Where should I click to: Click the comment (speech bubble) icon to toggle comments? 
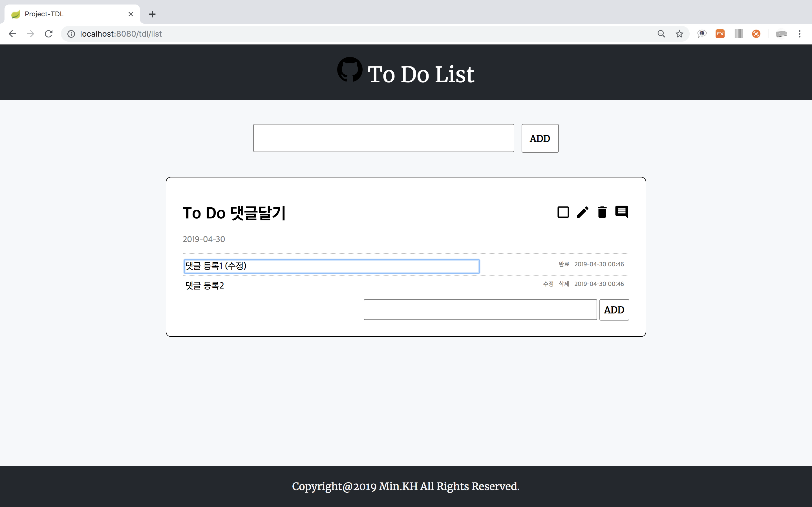[x=621, y=212]
